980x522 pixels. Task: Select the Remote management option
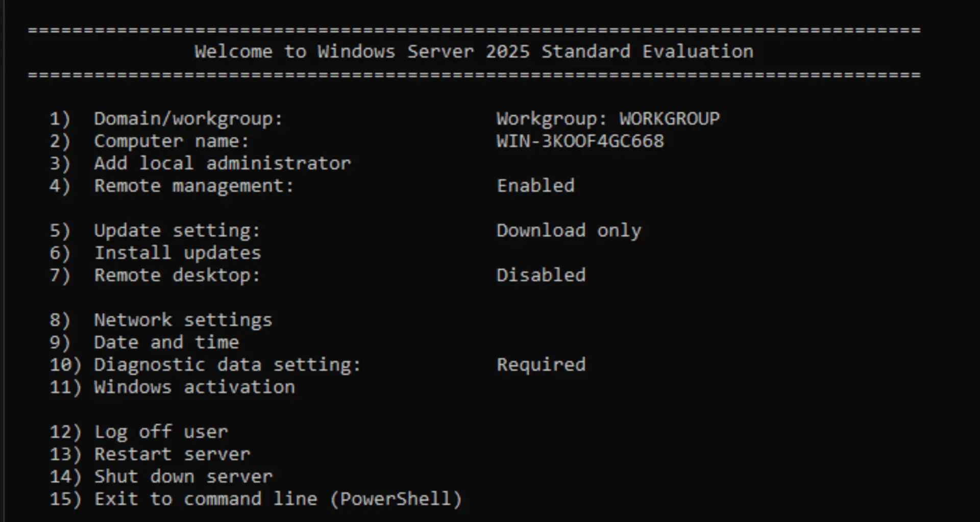pyautogui.click(x=194, y=186)
